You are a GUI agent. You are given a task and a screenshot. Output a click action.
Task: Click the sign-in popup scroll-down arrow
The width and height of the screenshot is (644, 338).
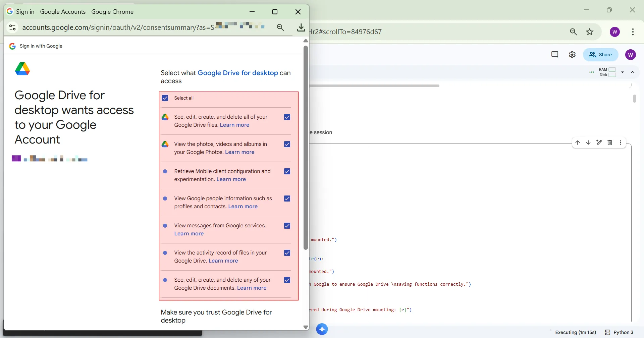(x=306, y=327)
